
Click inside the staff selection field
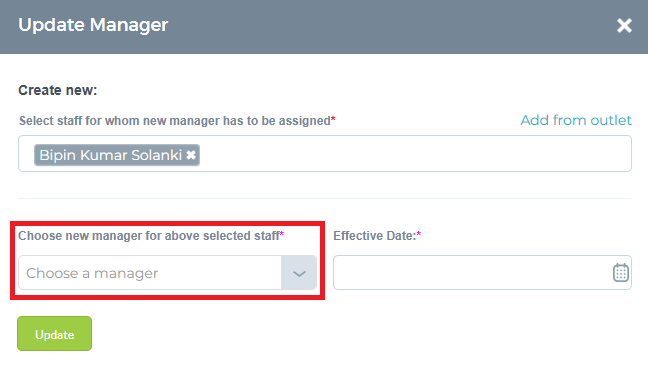325,153
